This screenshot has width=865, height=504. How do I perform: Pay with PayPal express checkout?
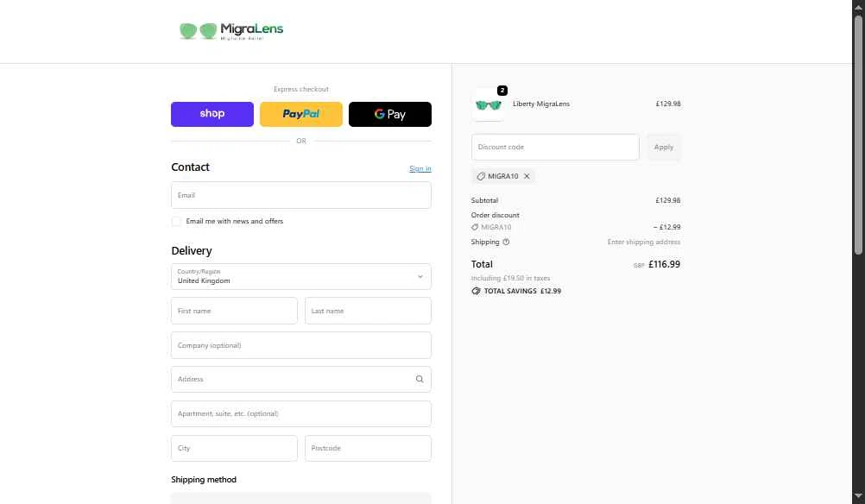click(301, 114)
